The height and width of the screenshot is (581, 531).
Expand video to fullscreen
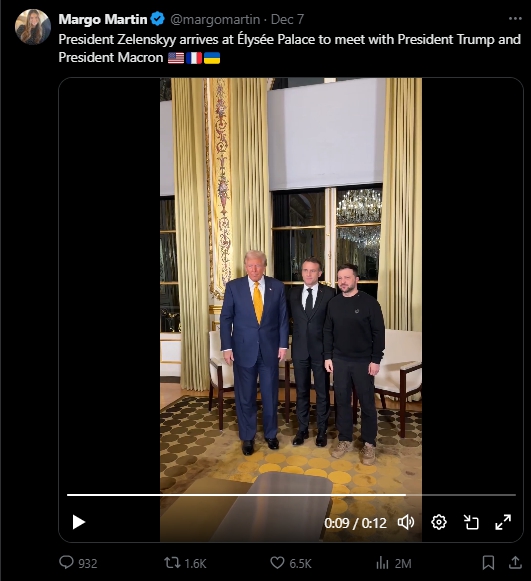point(503,522)
